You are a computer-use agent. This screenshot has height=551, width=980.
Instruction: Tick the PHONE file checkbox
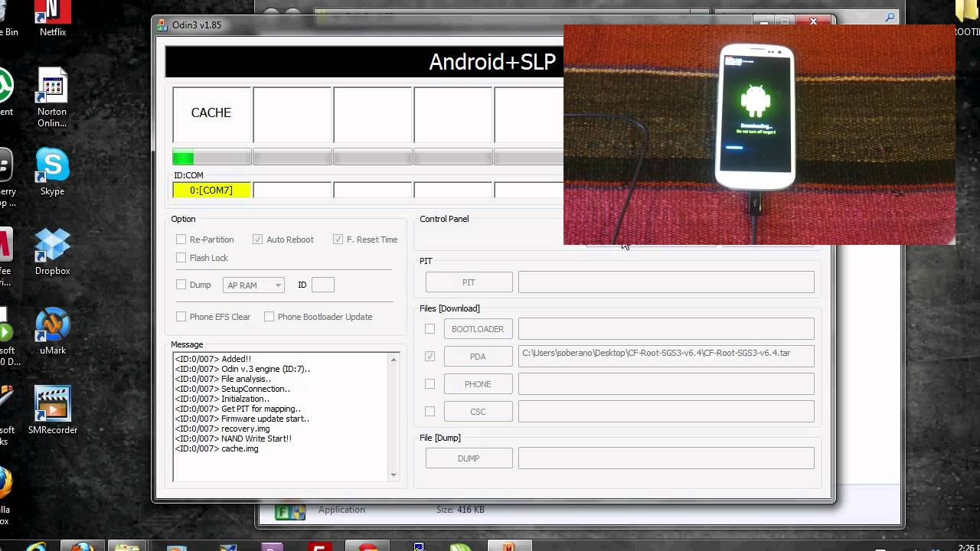(x=430, y=384)
